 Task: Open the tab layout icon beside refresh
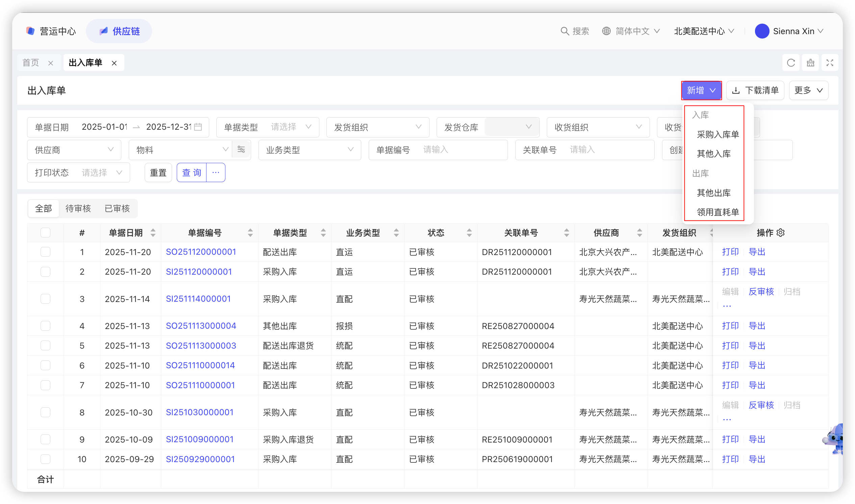click(810, 63)
